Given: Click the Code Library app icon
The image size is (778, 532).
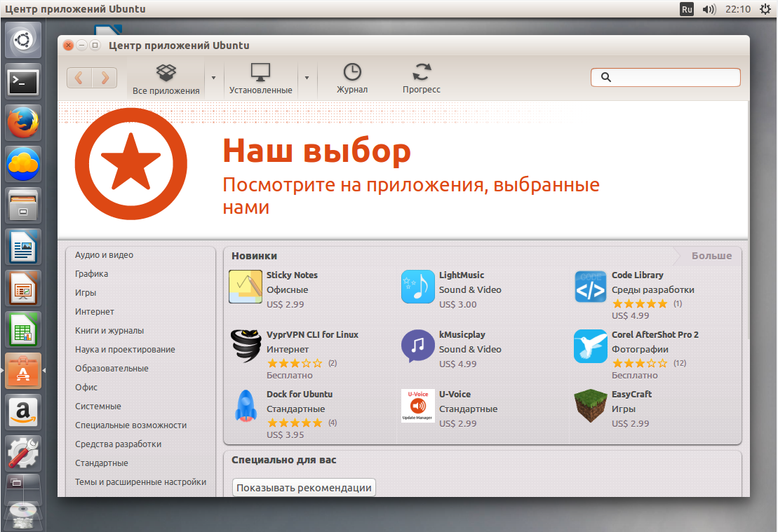Looking at the screenshot, I should 591,287.
